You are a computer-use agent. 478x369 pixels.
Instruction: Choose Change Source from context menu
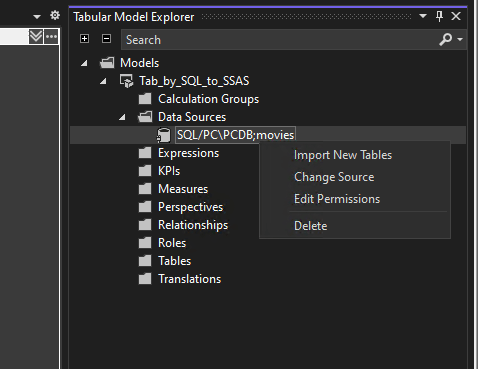click(x=355, y=177)
